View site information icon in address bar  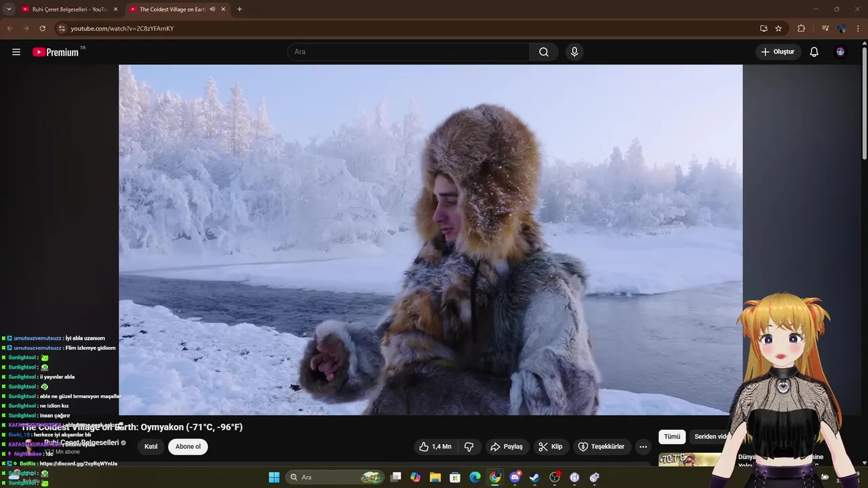pyautogui.click(x=62, y=28)
